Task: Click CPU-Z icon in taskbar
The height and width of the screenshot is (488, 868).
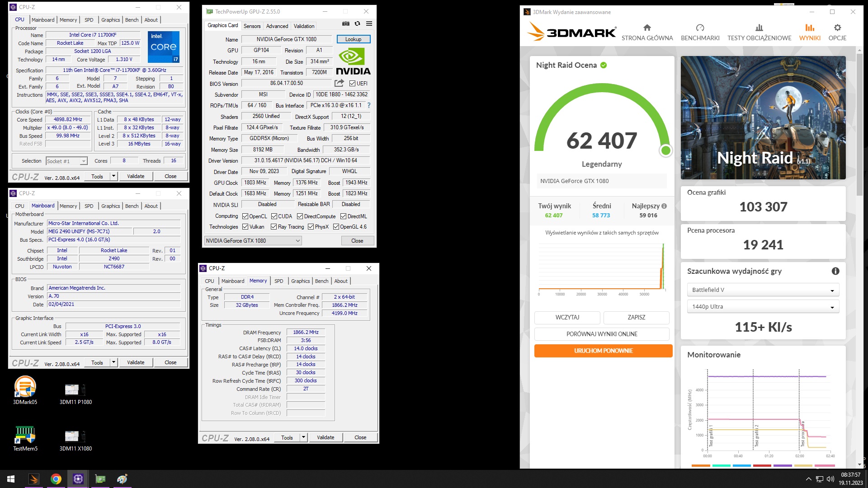Action: (78, 479)
